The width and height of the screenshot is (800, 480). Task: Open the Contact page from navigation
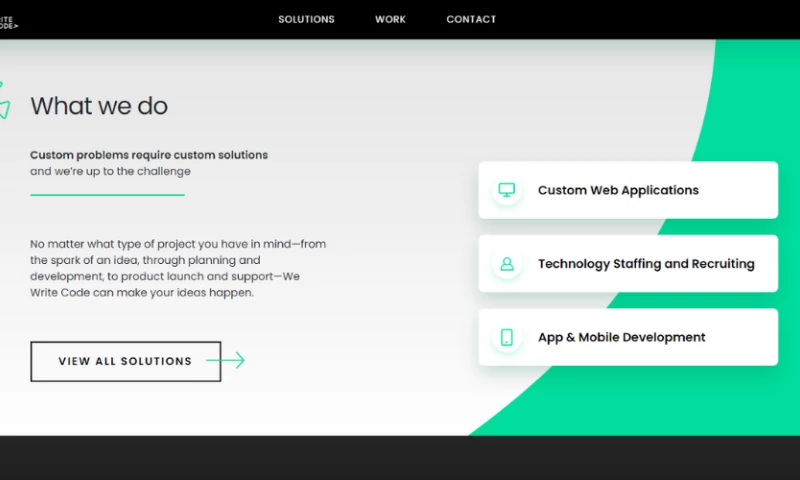pos(471,19)
